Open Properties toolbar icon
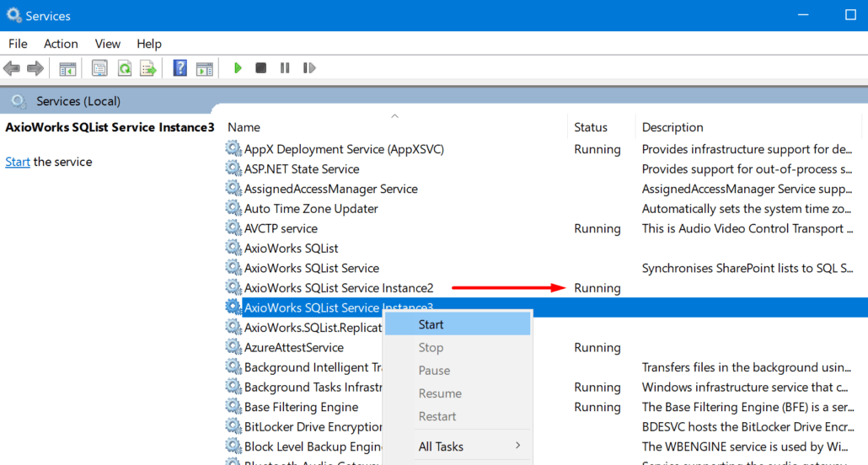 99,68
